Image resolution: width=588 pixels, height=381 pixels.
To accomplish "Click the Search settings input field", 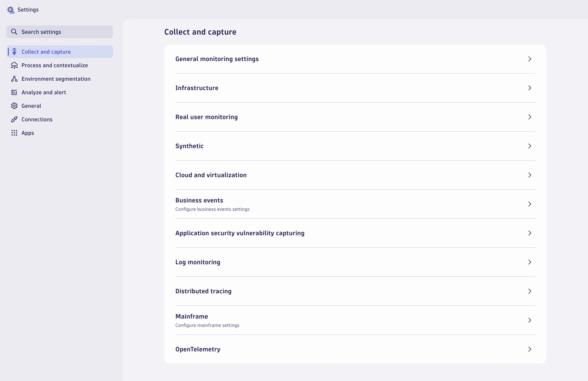I will [x=59, y=32].
